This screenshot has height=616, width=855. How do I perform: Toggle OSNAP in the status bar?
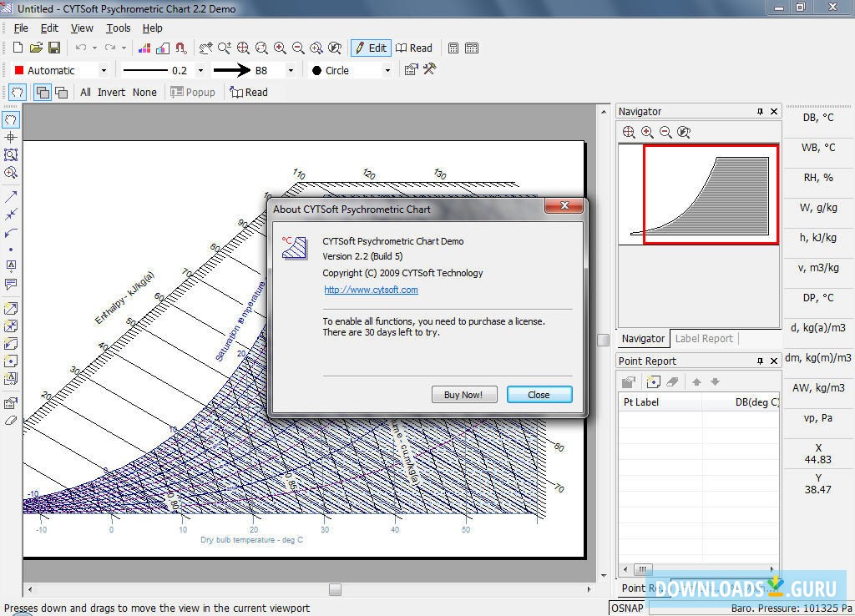tap(627, 608)
